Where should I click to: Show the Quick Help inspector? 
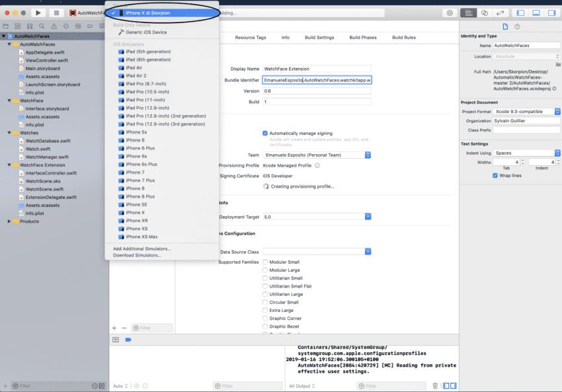click(x=517, y=26)
